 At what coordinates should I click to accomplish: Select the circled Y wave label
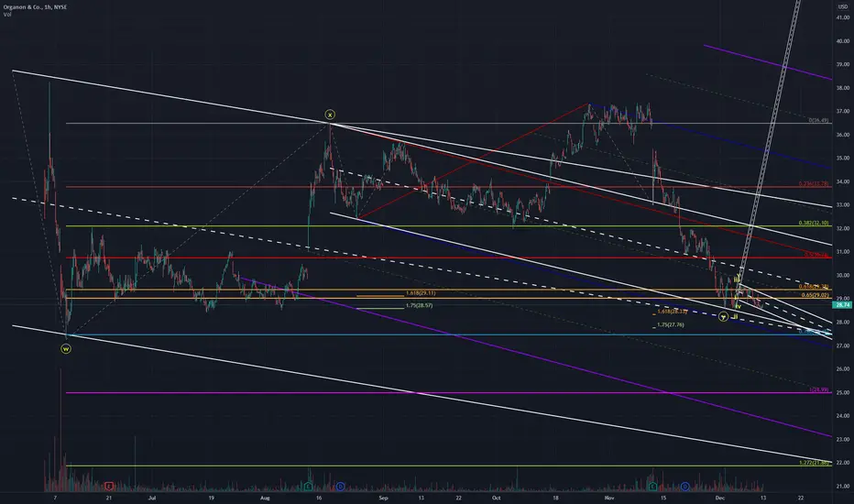pyautogui.click(x=723, y=316)
